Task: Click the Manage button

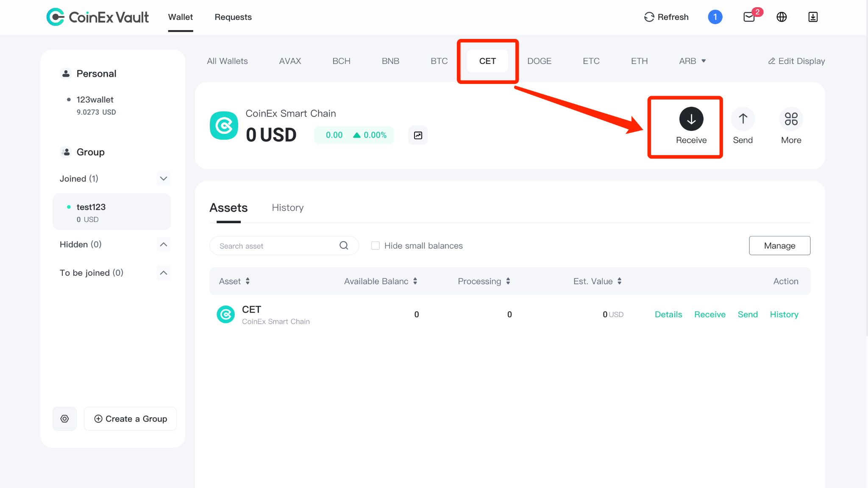Action: pyautogui.click(x=779, y=246)
